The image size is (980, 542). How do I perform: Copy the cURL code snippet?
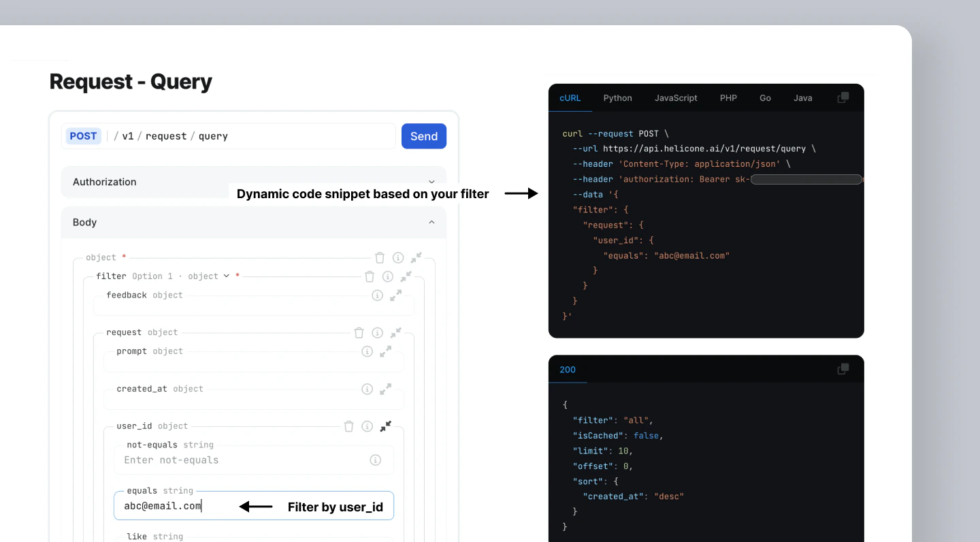843,97
